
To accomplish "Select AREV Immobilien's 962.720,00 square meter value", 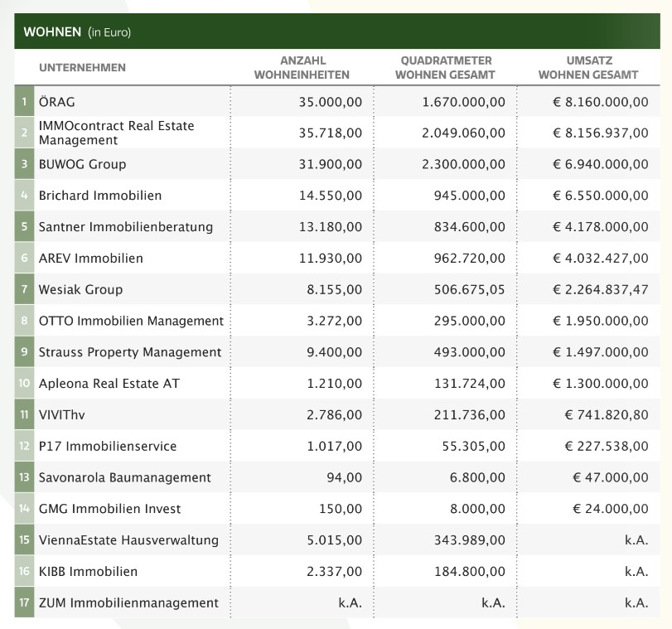I will point(469,259).
